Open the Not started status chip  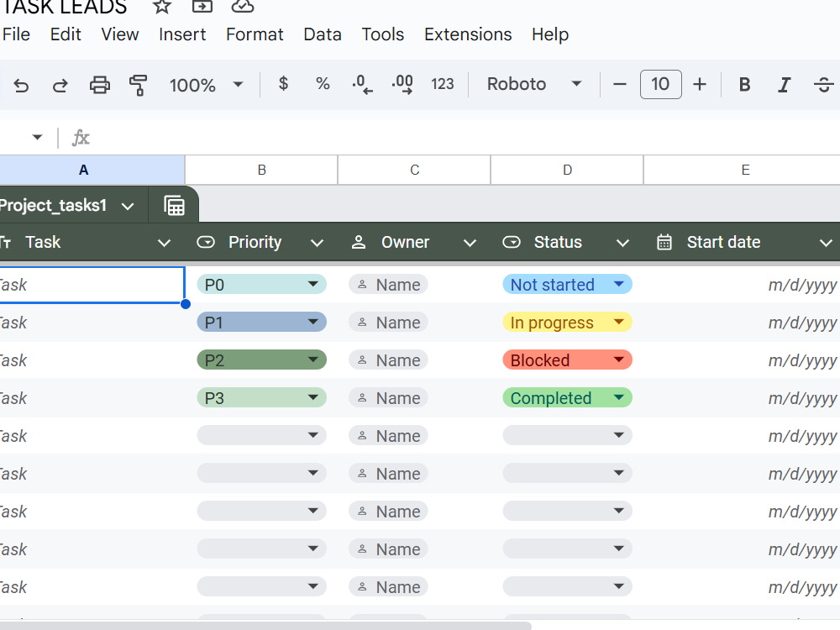(567, 284)
